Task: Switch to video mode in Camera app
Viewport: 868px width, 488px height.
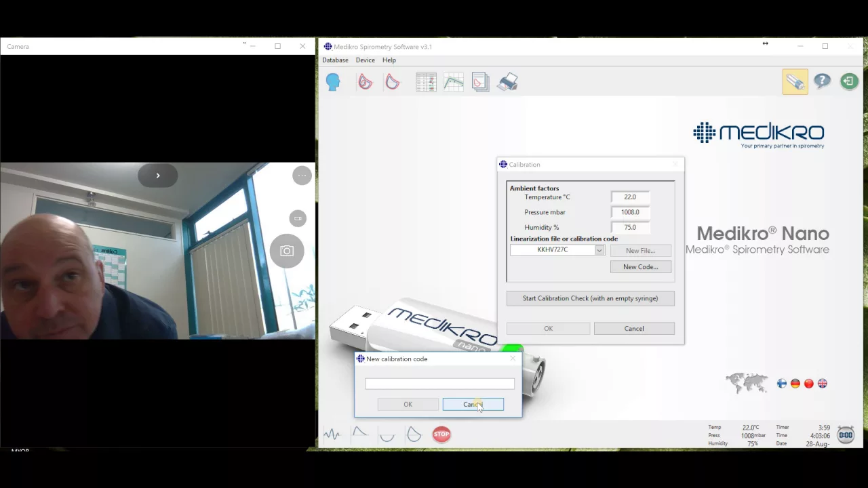Action: coord(298,218)
